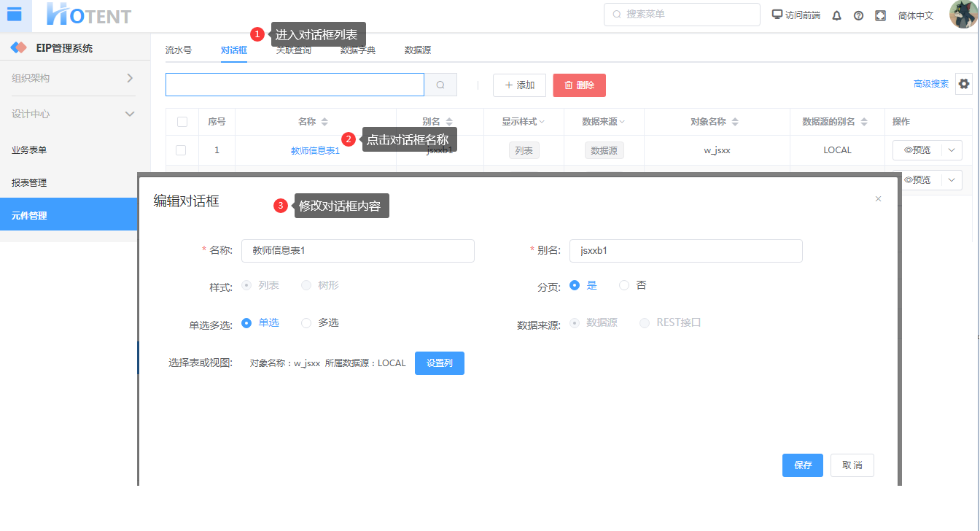
Task: Click the 数据源 tag in the table row
Action: (x=604, y=151)
